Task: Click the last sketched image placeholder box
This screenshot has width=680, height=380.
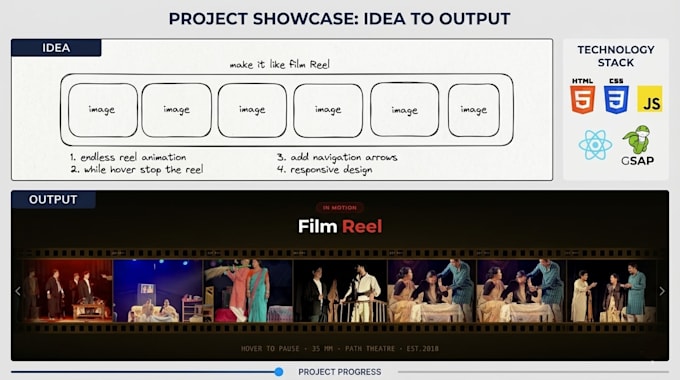Action: [474, 110]
